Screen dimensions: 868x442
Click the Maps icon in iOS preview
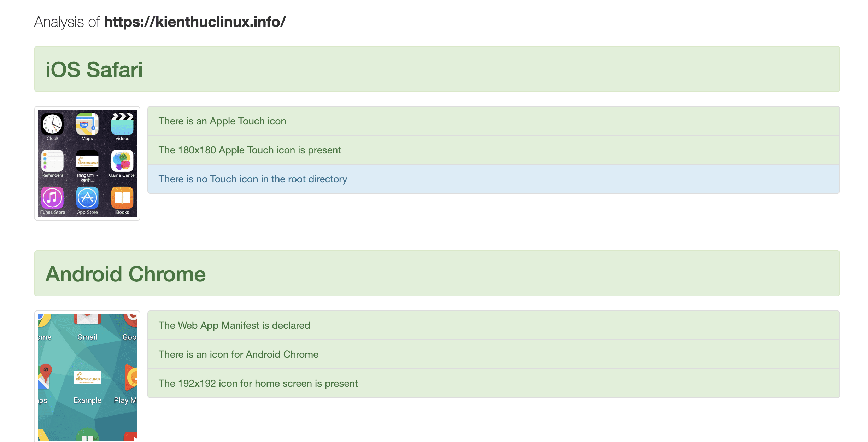pos(87,124)
